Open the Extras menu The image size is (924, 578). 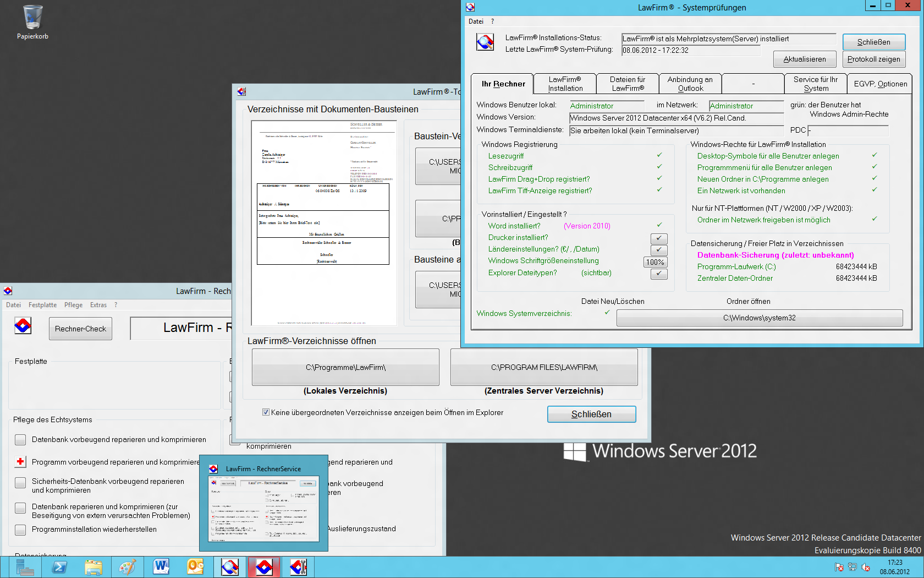pos(98,305)
